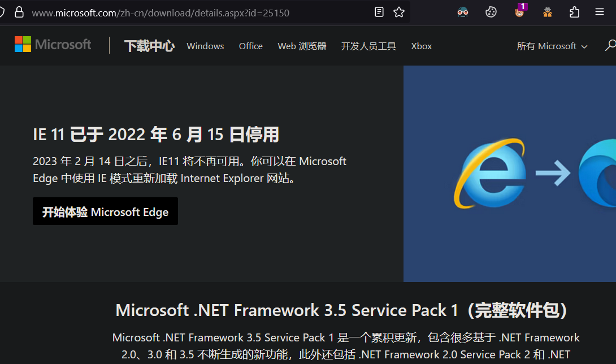Open the Xbox nav item
The image size is (616, 364).
422,46
